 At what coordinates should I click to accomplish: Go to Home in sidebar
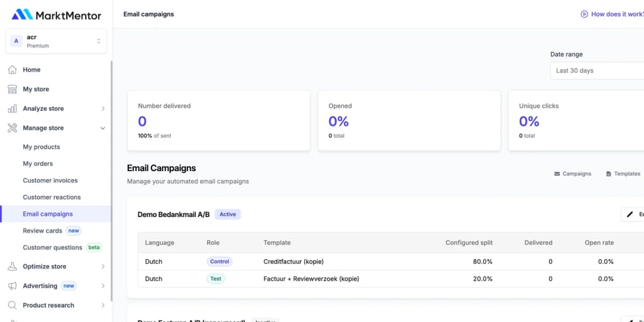click(x=31, y=70)
